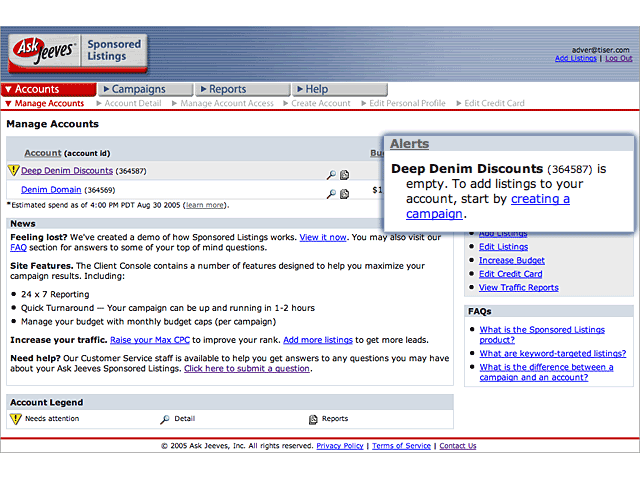Viewport: 640px width, 480px height.
Task: Click the Manage Accounts page heading
Action: (x=53, y=124)
